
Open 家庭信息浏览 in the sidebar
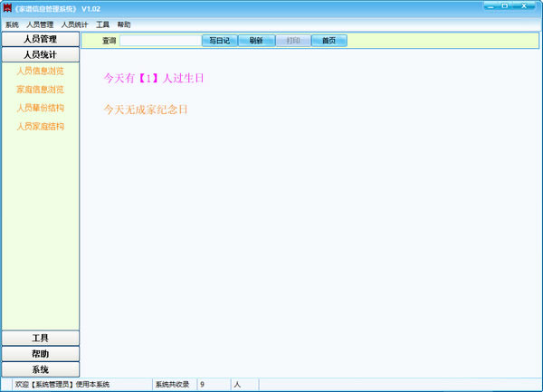(x=41, y=90)
